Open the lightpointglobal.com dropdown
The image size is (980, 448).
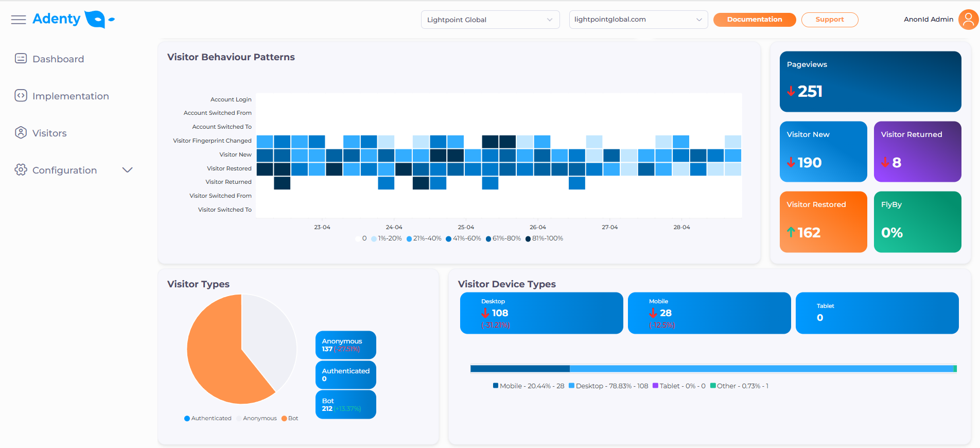pos(638,20)
